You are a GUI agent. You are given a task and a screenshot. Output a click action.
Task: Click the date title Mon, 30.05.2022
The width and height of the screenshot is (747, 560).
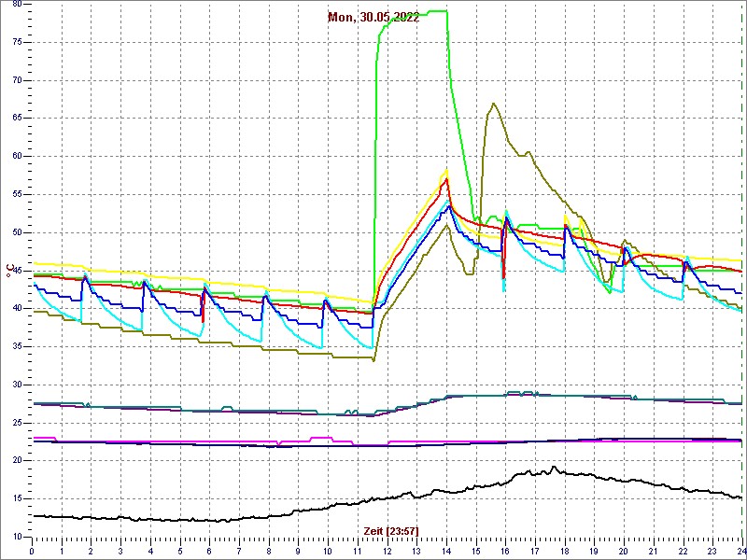point(373,17)
